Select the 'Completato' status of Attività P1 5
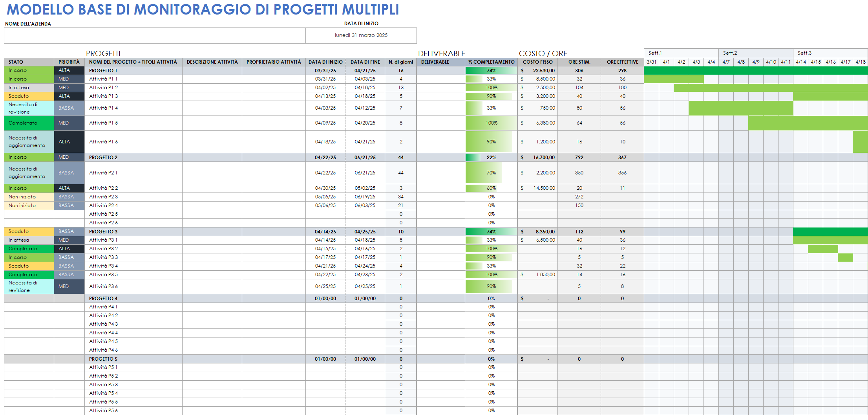 29,123
